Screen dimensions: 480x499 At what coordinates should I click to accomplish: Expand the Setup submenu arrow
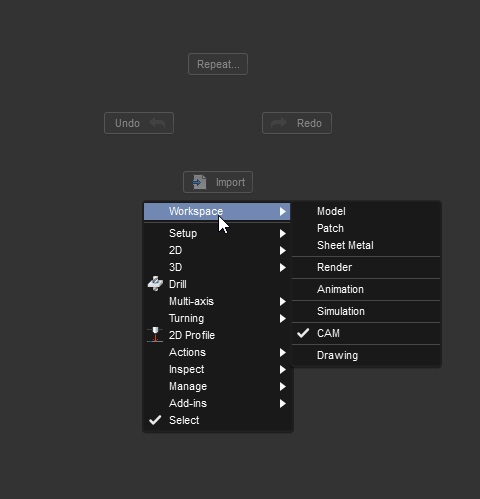click(x=283, y=233)
